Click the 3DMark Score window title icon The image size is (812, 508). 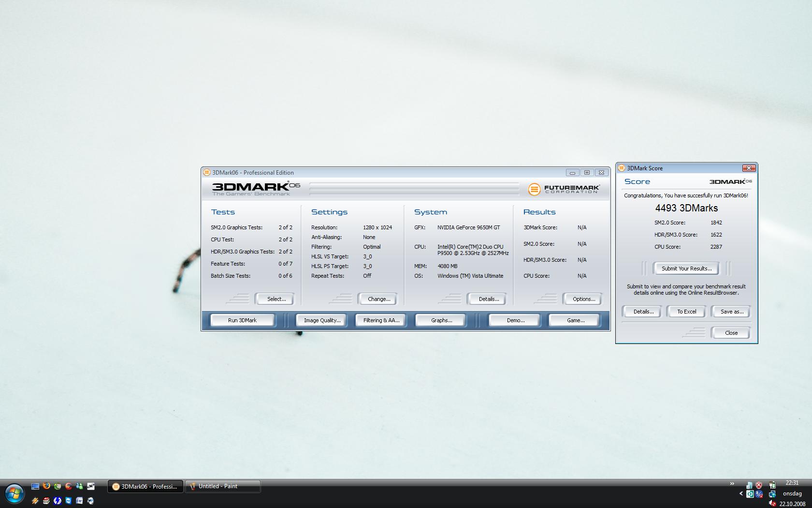coord(622,168)
